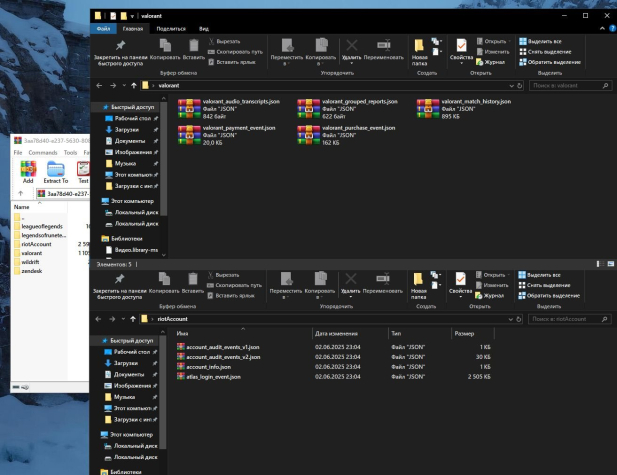Sort by Дата изменения column
Screen dimensions: 617x475
pyautogui.click(x=336, y=333)
